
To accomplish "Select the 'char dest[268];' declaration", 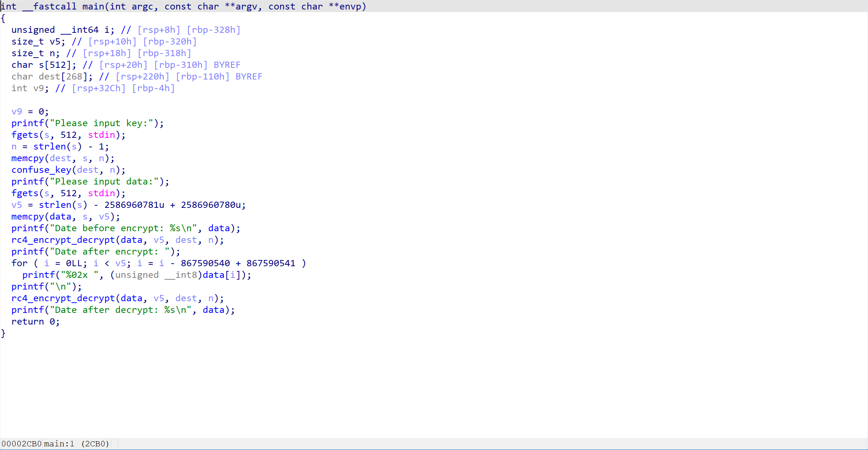I will 52,77.
